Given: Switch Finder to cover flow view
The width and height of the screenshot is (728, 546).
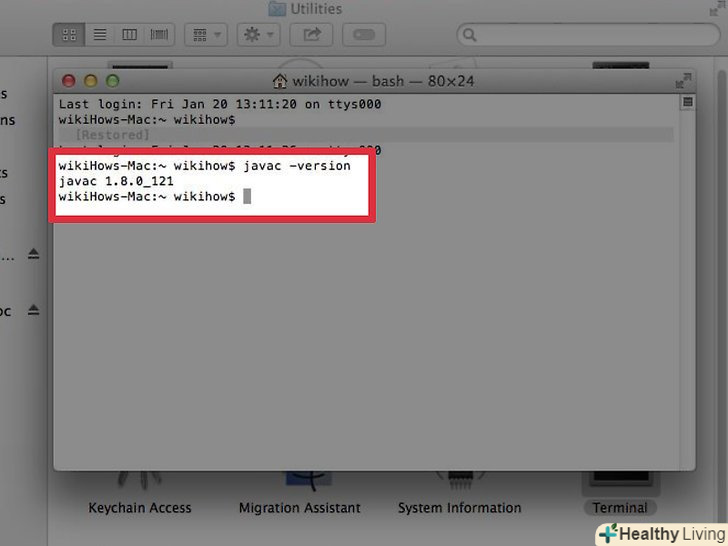Looking at the screenshot, I should [159, 34].
